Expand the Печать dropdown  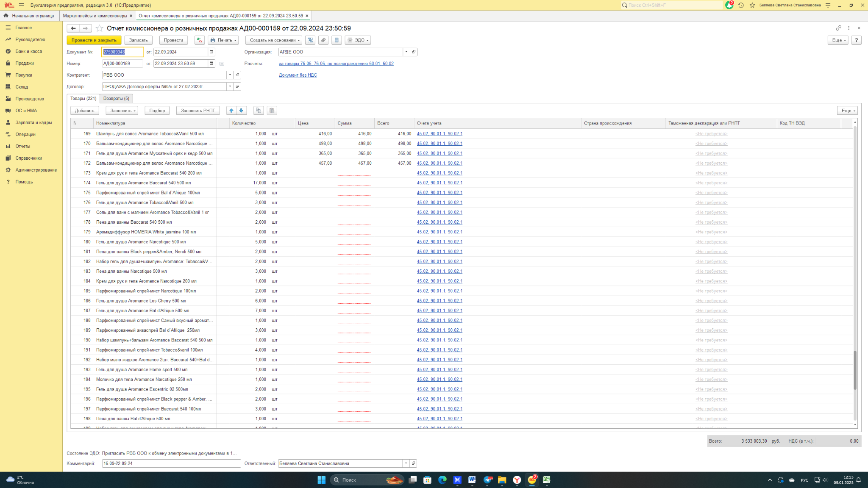tap(224, 40)
